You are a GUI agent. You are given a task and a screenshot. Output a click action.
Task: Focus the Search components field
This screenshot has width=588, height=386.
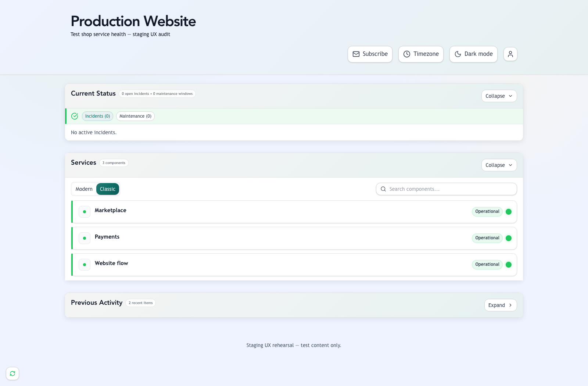click(x=447, y=189)
